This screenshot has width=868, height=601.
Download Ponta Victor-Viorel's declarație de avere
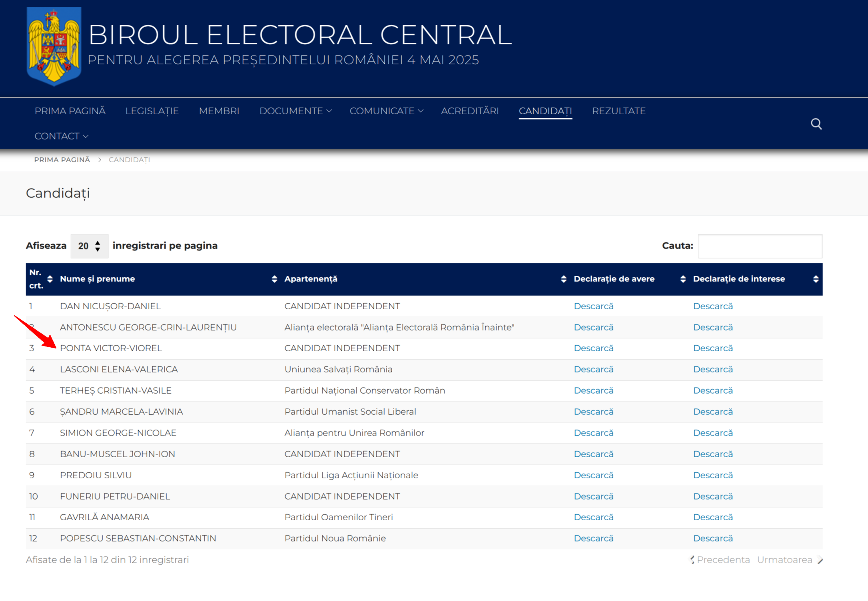pyautogui.click(x=593, y=348)
